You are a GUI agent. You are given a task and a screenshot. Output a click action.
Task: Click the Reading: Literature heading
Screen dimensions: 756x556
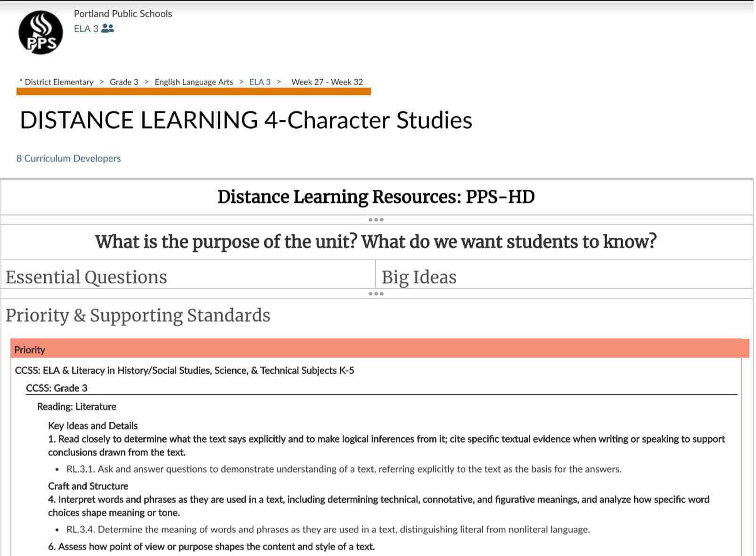pyautogui.click(x=76, y=407)
